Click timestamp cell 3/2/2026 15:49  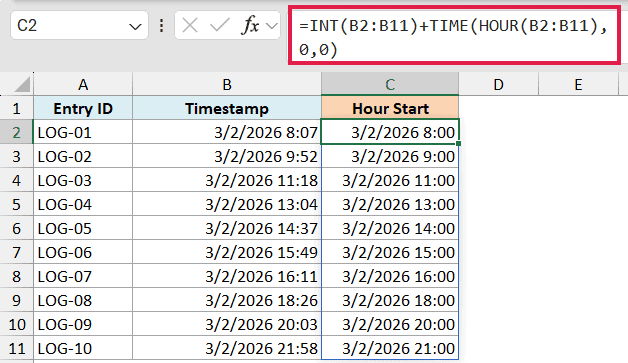227,252
